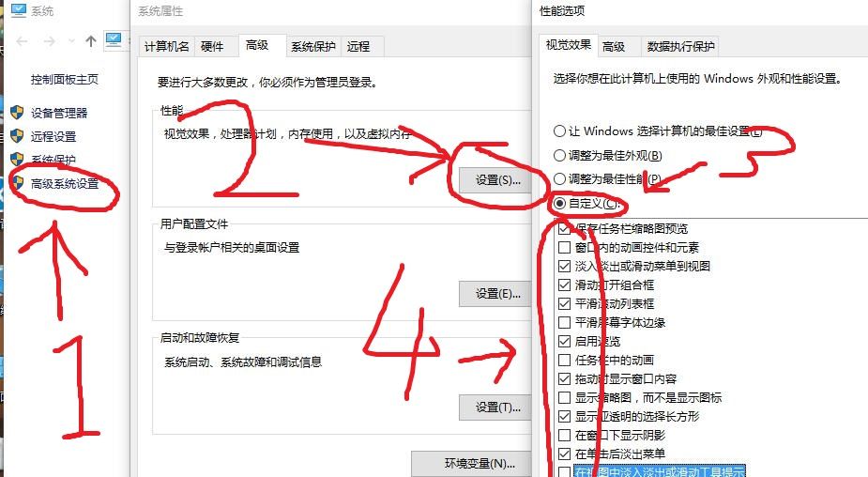
Task: Click the System window computer icon in title bar
Action: tap(18, 10)
